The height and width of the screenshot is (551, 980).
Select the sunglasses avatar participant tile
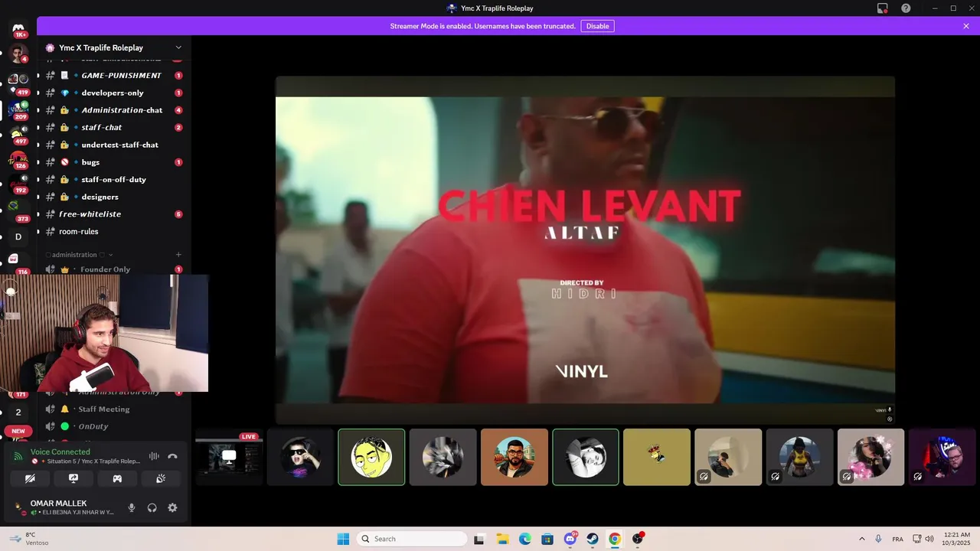(x=300, y=457)
